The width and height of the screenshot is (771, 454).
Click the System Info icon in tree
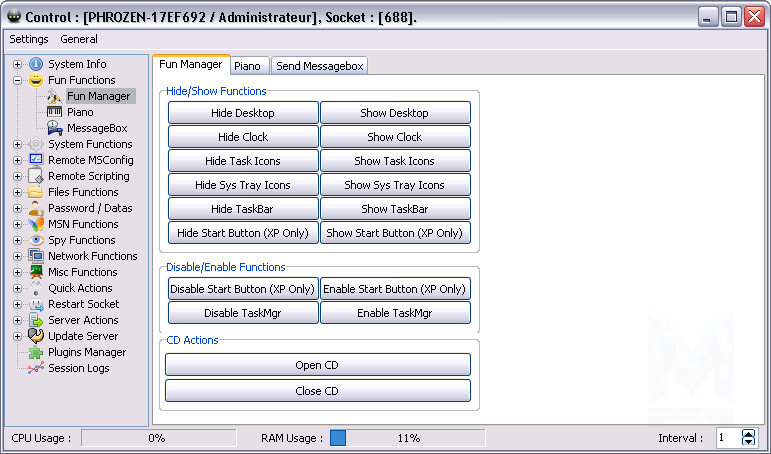(36, 64)
